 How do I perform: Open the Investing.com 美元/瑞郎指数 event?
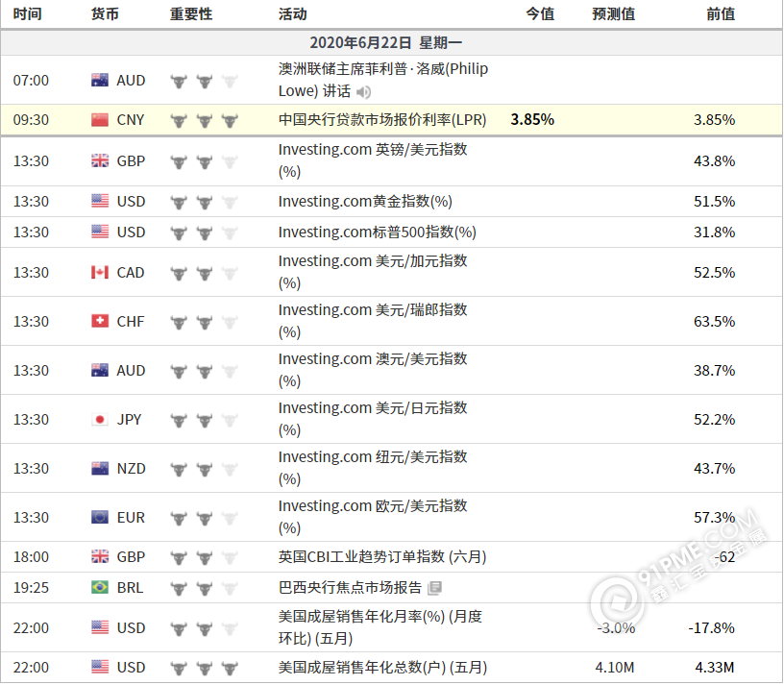coord(373,321)
